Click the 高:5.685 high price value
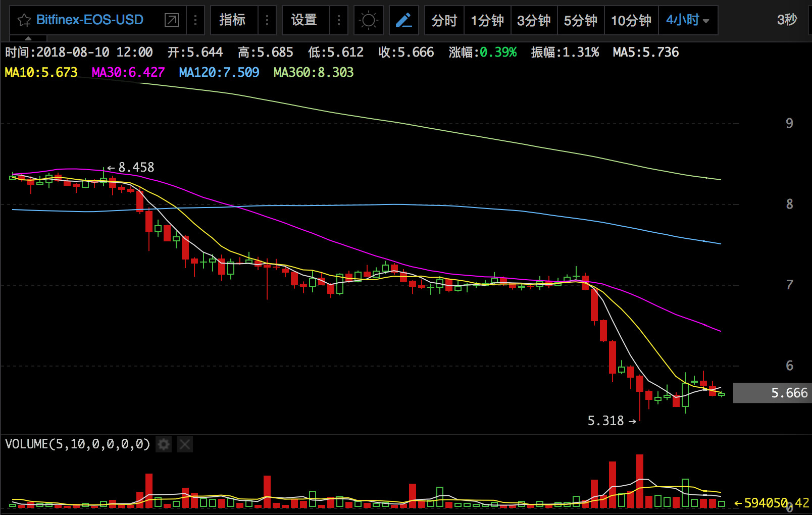 tap(266, 52)
